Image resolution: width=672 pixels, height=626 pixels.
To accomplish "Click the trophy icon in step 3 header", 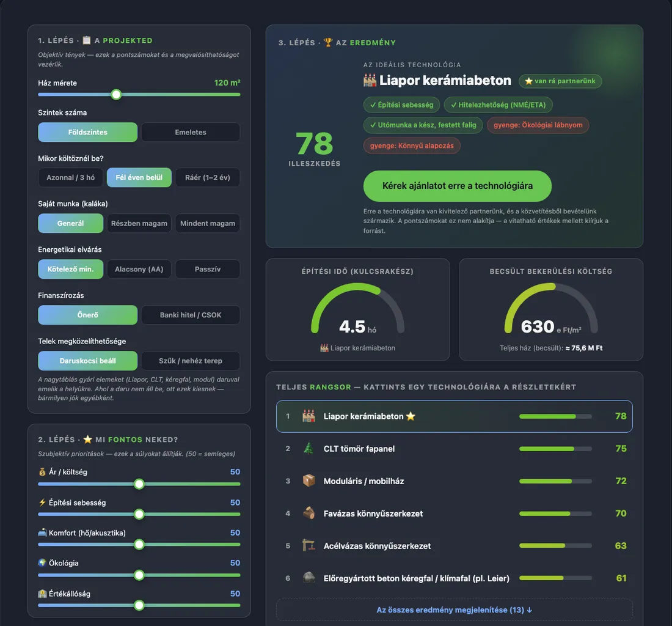I will coord(328,42).
